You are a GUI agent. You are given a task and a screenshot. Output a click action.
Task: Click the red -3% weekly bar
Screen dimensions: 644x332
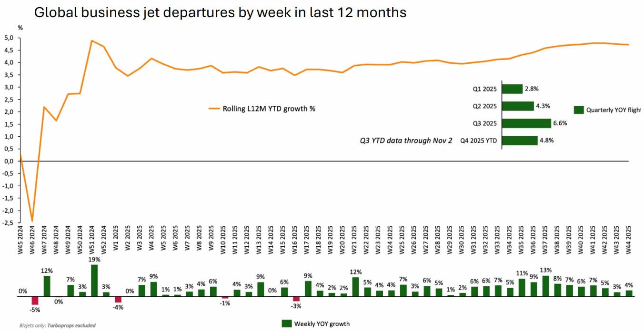click(x=296, y=299)
